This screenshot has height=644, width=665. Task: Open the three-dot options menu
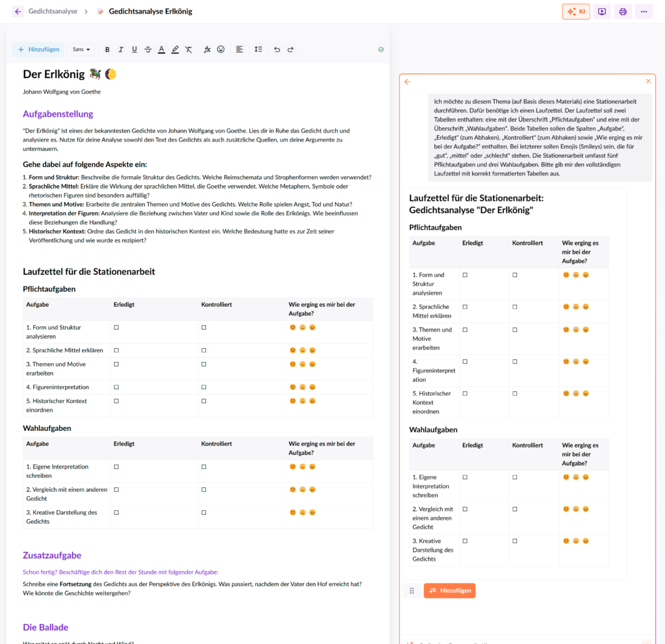point(644,11)
